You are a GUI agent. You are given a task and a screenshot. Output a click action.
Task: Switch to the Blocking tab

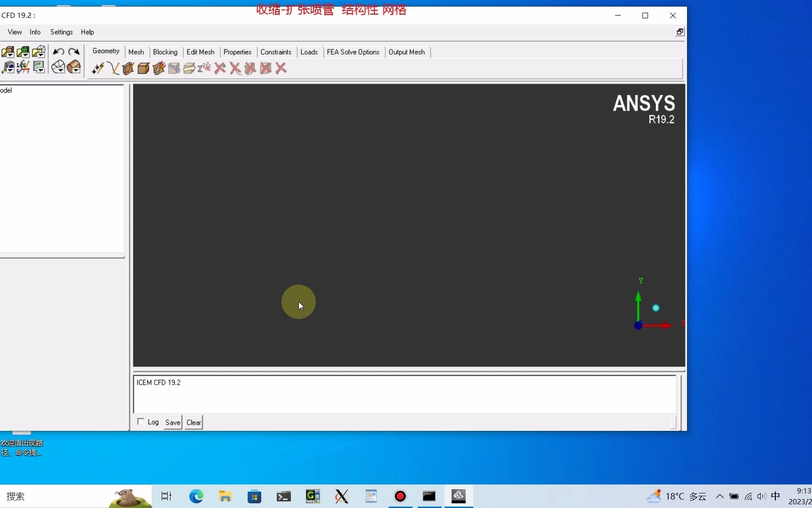165,52
